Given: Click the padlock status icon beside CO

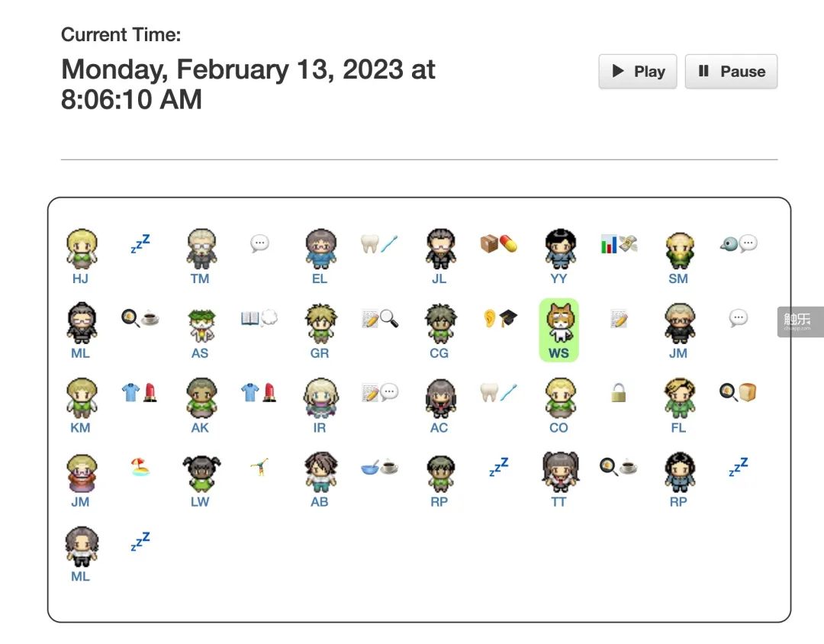Looking at the screenshot, I should [618, 393].
